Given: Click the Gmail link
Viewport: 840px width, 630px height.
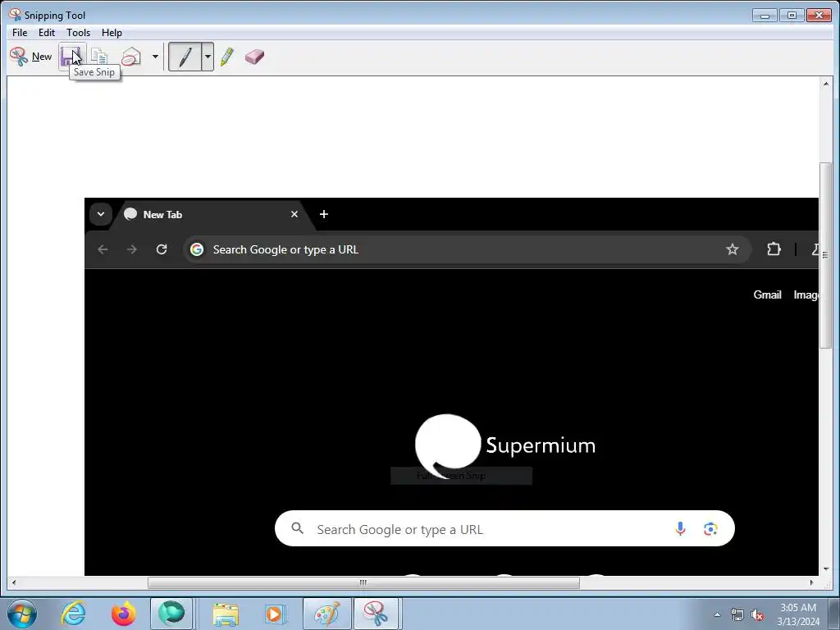Looking at the screenshot, I should (767, 294).
